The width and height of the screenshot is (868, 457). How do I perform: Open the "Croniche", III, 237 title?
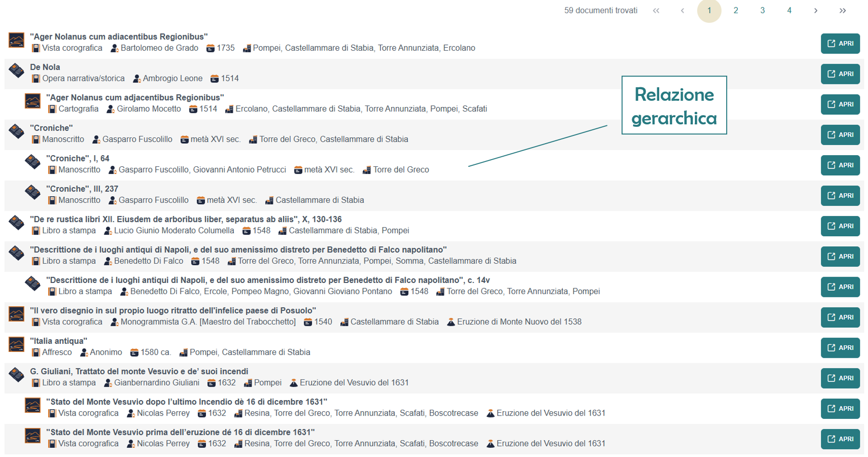(x=82, y=189)
